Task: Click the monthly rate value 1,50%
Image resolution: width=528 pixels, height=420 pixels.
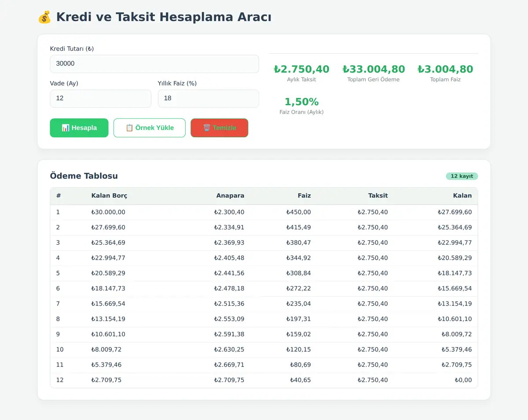Action: pyautogui.click(x=301, y=102)
